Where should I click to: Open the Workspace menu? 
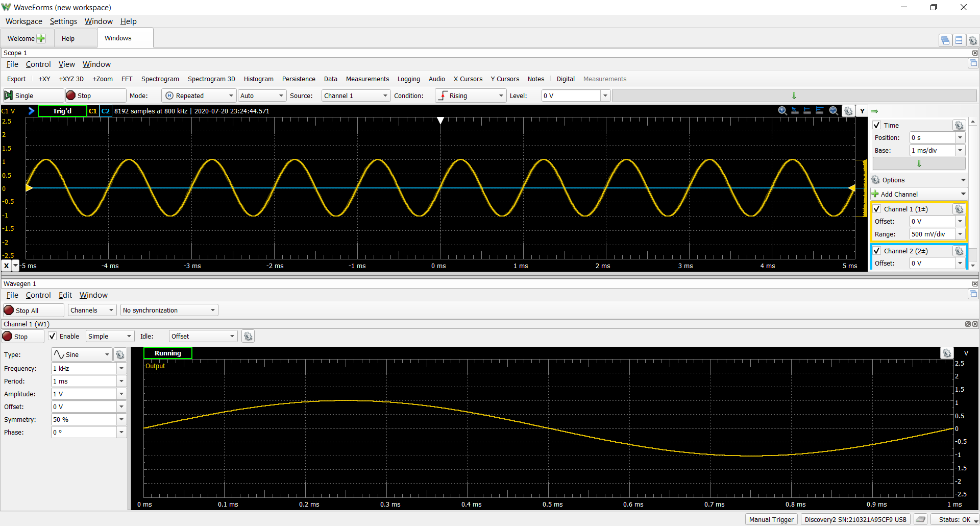point(24,21)
